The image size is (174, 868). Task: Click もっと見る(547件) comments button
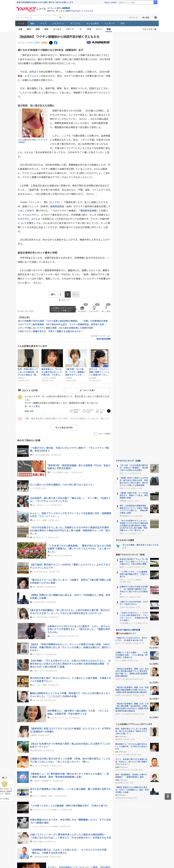[64, 428]
